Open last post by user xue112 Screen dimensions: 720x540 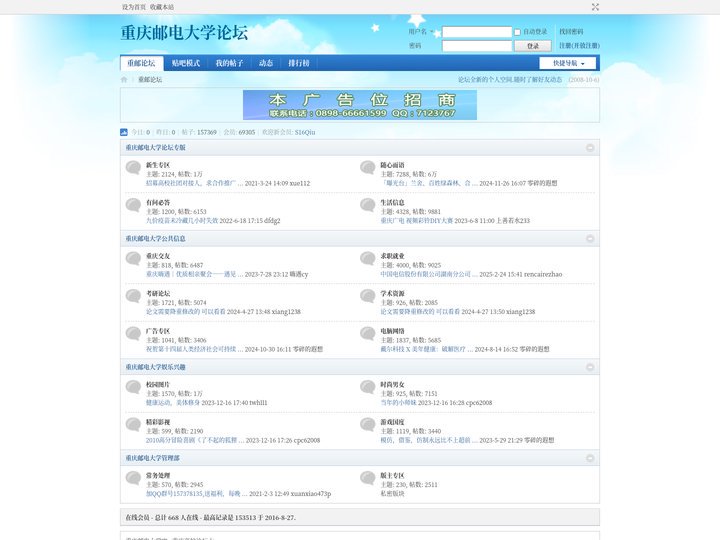(x=299, y=183)
